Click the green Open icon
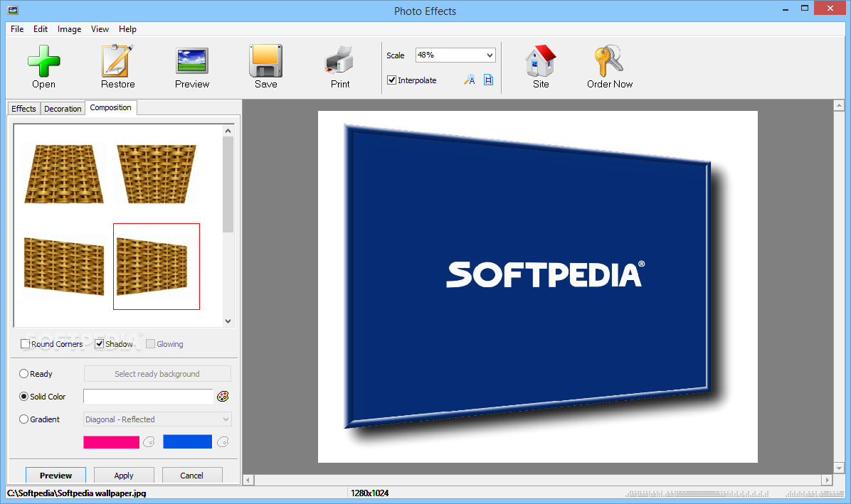This screenshot has width=851, height=504. [x=44, y=60]
